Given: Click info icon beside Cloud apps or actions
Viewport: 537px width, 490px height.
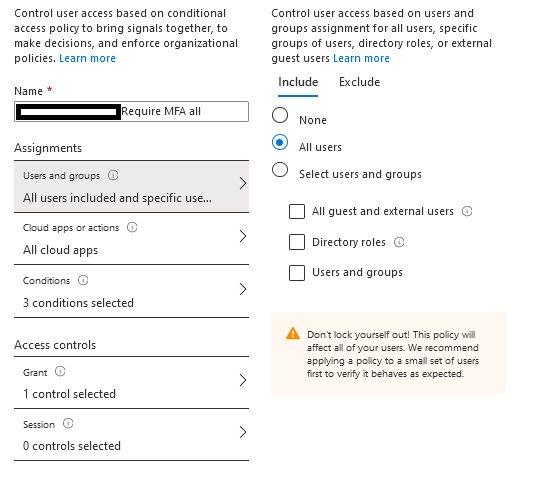Looking at the screenshot, I should 132,227.
